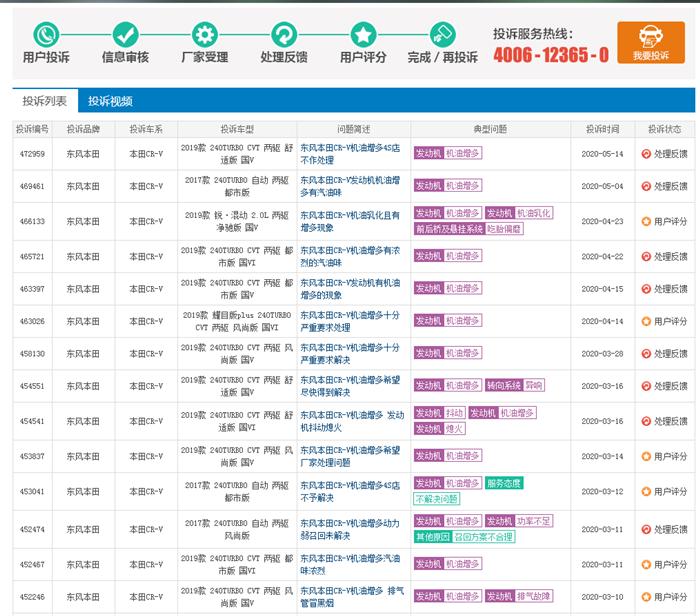The image size is (700, 616).
Task: Open complaint 东风本田CR-V机油增多十分严重要求处理
Action: point(350,321)
